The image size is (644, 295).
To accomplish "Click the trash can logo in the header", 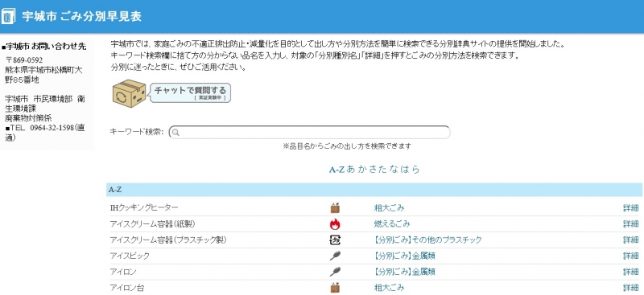I will pos(9,16).
